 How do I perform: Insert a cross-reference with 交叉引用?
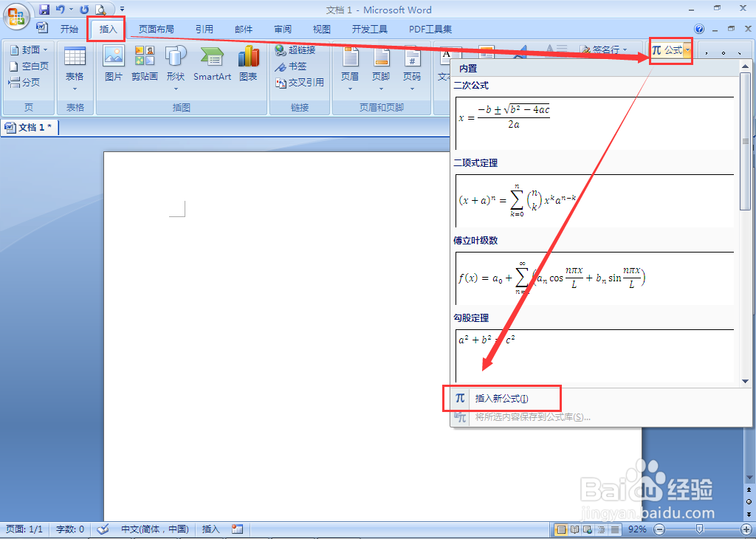pos(300,83)
